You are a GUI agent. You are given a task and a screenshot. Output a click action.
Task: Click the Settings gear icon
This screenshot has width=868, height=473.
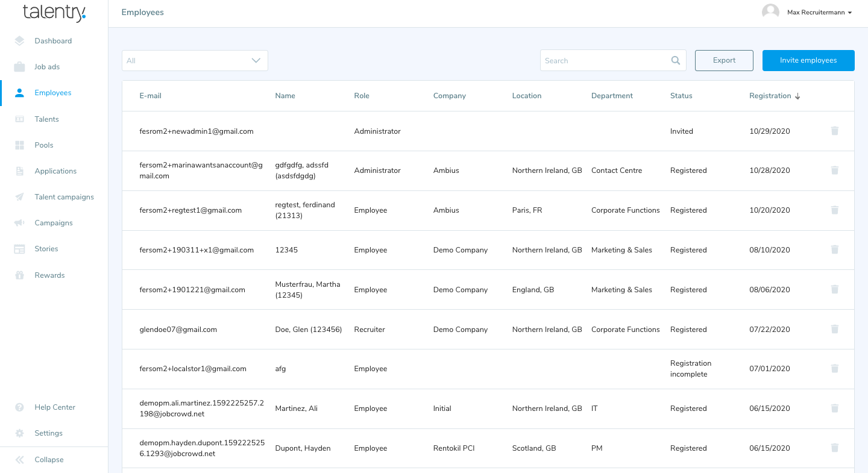click(19, 433)
